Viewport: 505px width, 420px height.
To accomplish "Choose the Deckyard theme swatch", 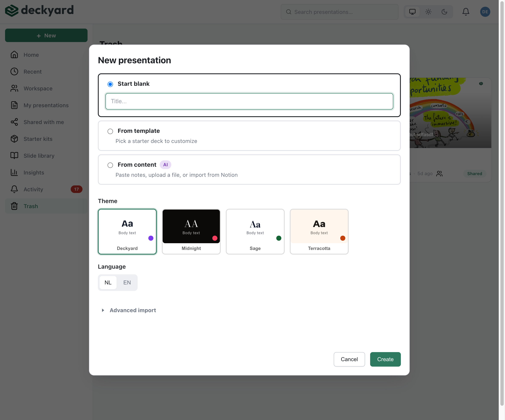I will pyautogui.click(x=127, y=231).
